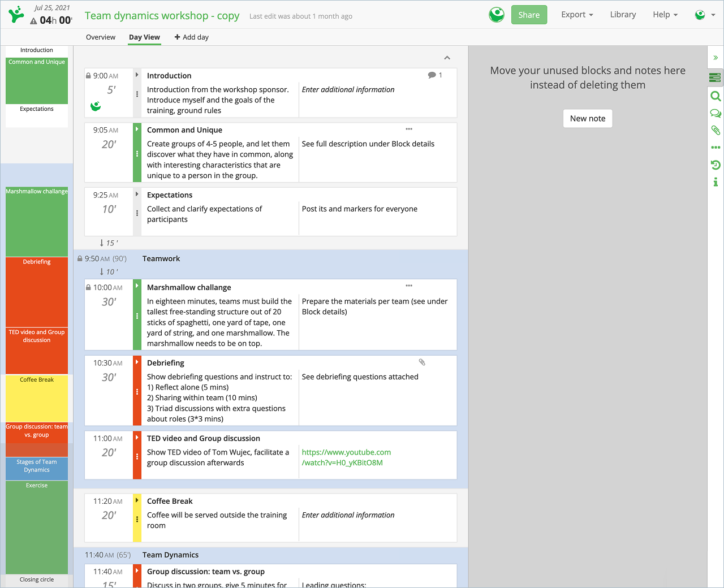724x588 pixels.
Task: Collapse the right sidebar with double chevron
Action: 716,58
